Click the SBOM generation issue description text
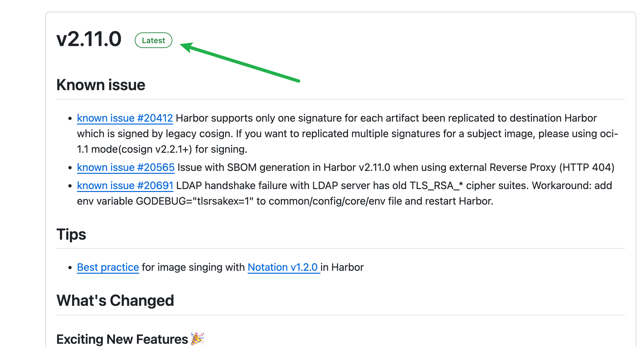644x347 pixels. pyautogui.click(x=395, y=167)
